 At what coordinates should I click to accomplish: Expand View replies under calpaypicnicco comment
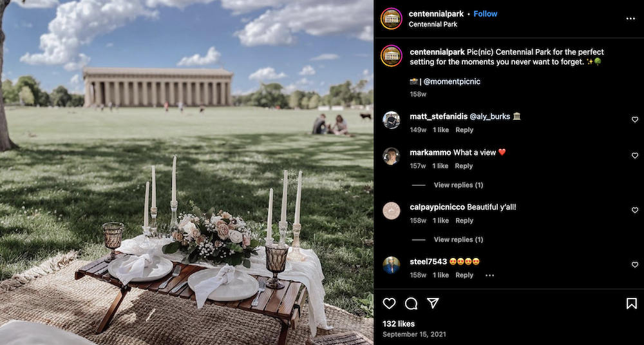(459, 239)
